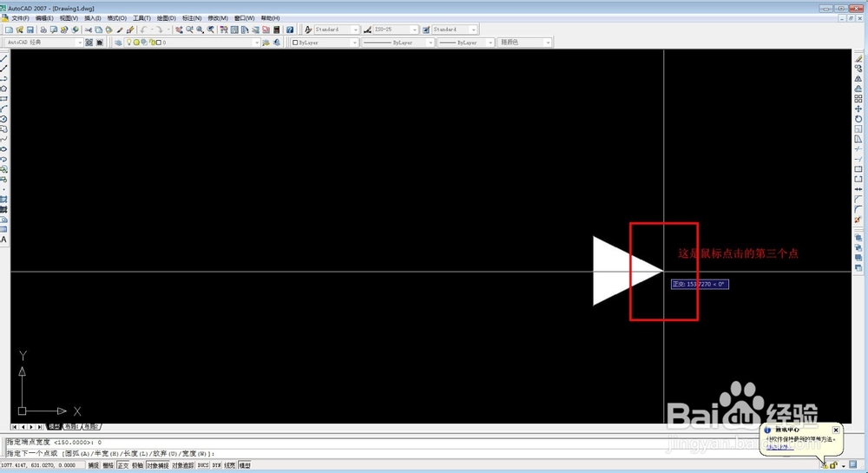Image resolution: width=868 pixels, height=473 pixels.
Task: Open the text style Standard dropdown
Action: 355,30
